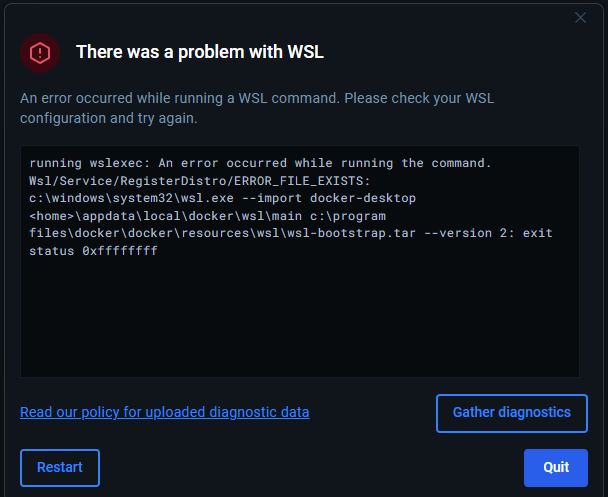This screenshot has width=608, height=497.
Task: Click the 'There was a problem with WSL' heading
Action: [x=200, y=52]
